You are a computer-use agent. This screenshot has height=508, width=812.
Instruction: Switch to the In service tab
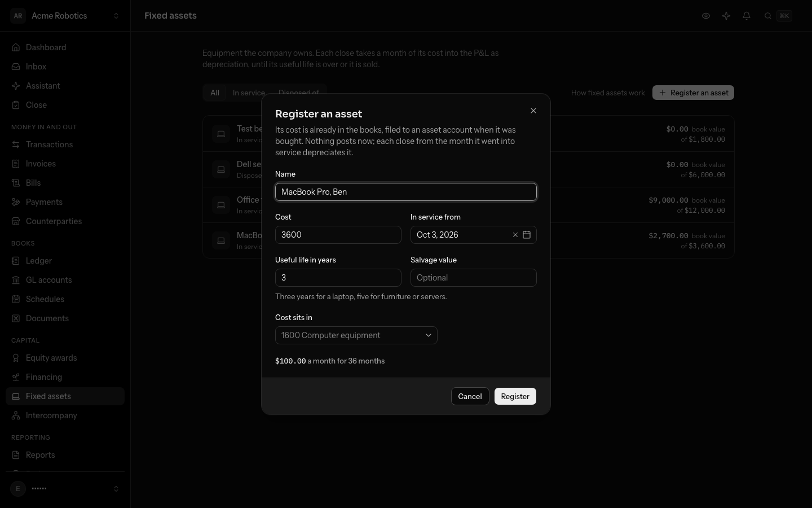(249, 93)
